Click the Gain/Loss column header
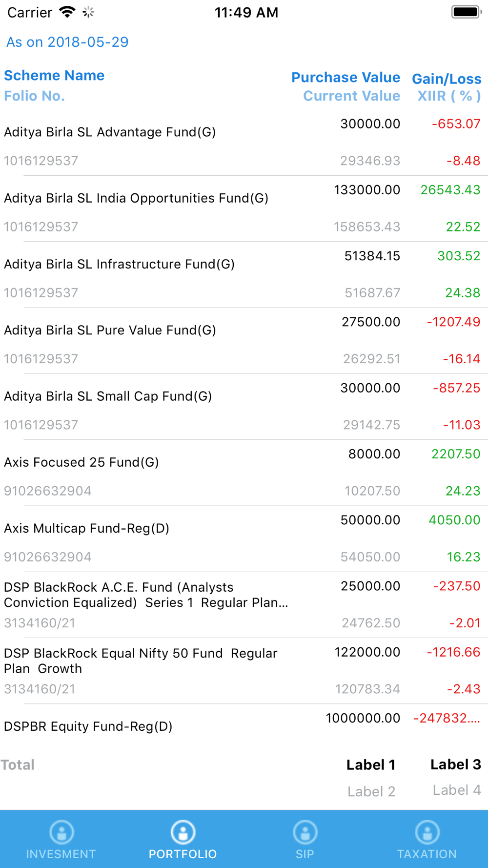This screenshot has width=488, height=868. tap(447, 79)
